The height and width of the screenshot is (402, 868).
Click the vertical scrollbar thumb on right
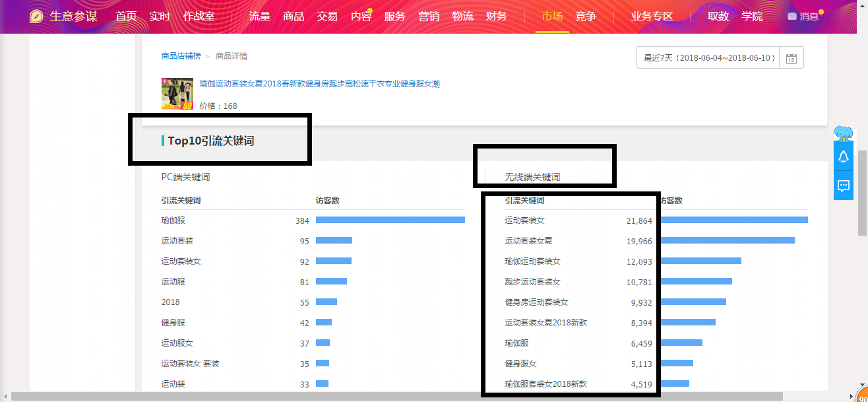tap(862, 191)
